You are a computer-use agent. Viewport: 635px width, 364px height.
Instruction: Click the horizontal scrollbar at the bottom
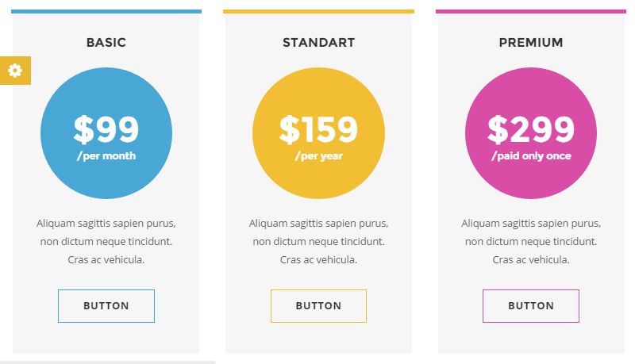pyautogui.click(x=108, y=362)
